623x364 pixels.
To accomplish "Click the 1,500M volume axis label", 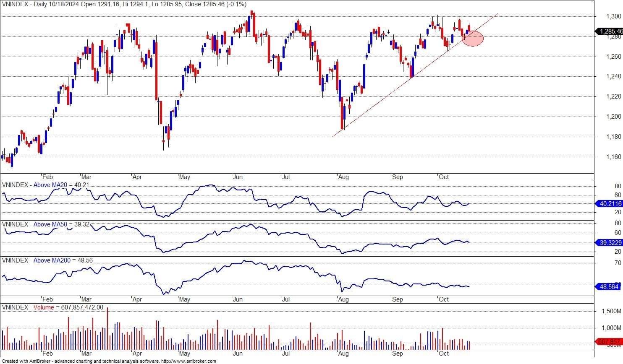I will pyautogui.click(x=612, y=311).
